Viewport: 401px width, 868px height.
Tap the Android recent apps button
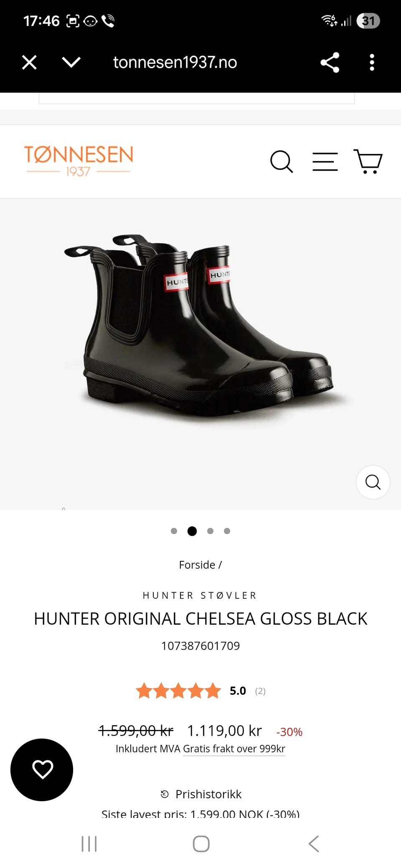[x=89, y=844]
